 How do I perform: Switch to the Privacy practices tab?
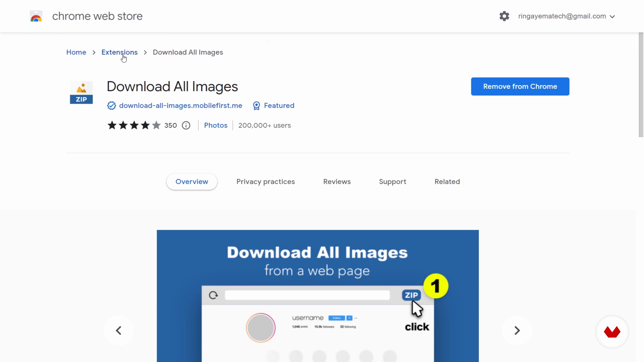(x=265, y=182)
